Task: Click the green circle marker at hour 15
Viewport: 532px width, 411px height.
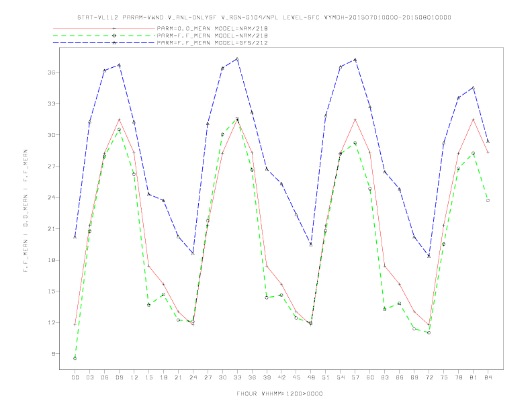Action: 148,305
